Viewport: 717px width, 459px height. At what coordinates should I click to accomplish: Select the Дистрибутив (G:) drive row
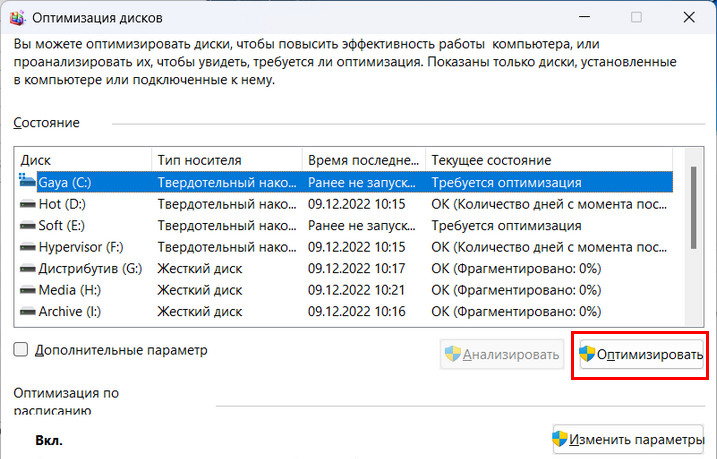[346, 268]
